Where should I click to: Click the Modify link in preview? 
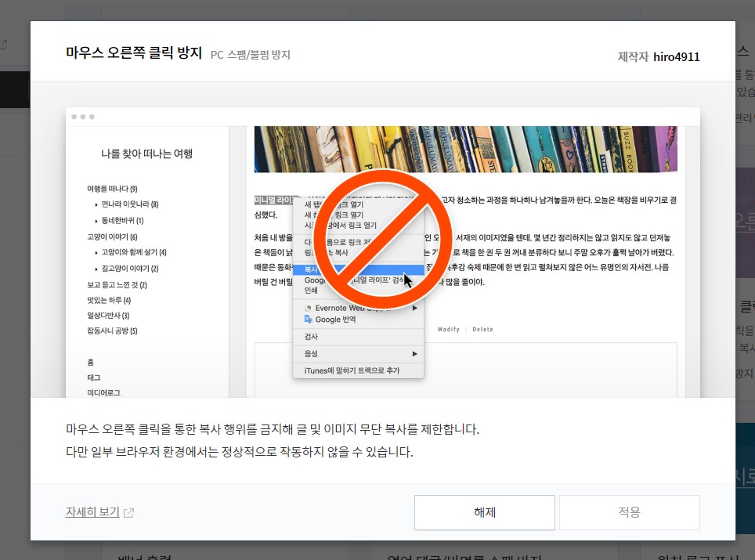pyautogui.click(x=448, y=329)
